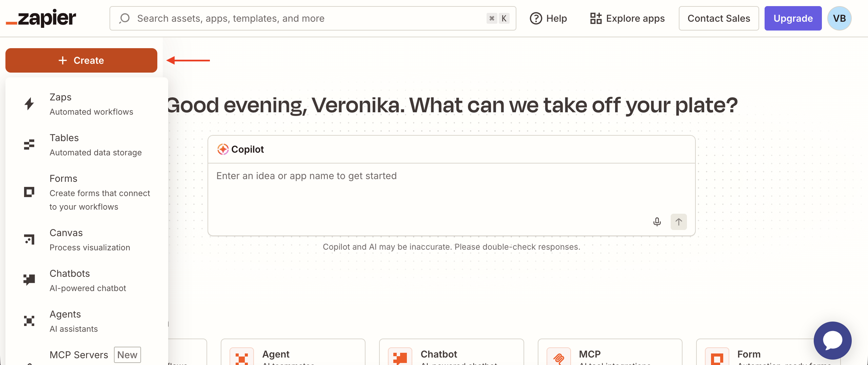
Task: Open the VB profile avatar menu
Action: (x=840, y=18)
